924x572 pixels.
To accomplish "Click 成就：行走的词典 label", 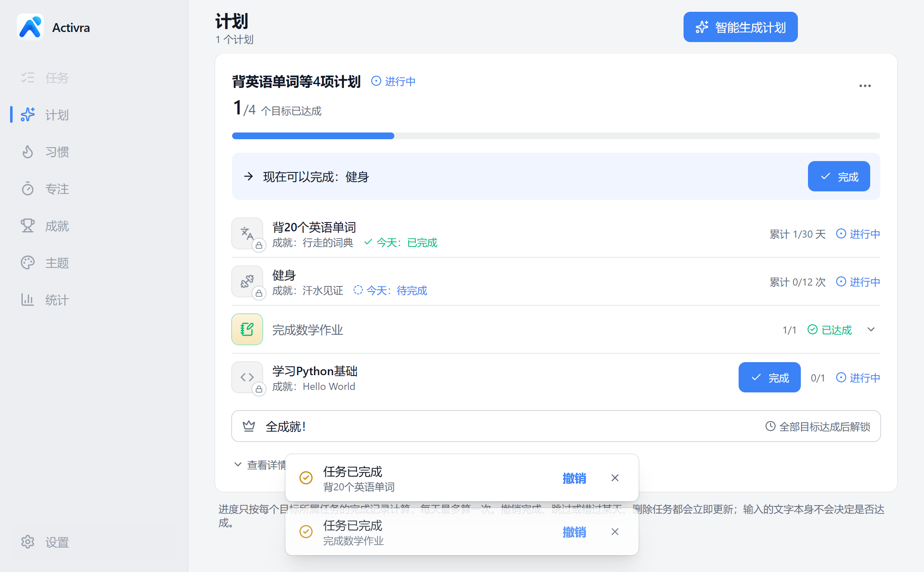I will pyautogui.click(x=313, y=243).
